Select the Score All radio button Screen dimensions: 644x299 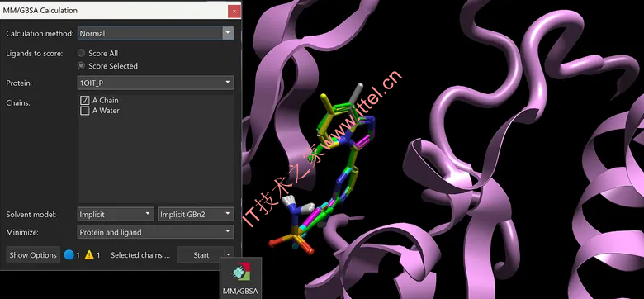[81, 53]
